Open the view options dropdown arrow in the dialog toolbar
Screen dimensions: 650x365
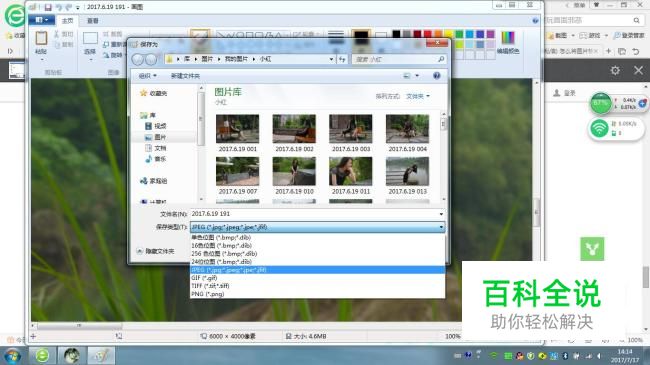(417, 75)
